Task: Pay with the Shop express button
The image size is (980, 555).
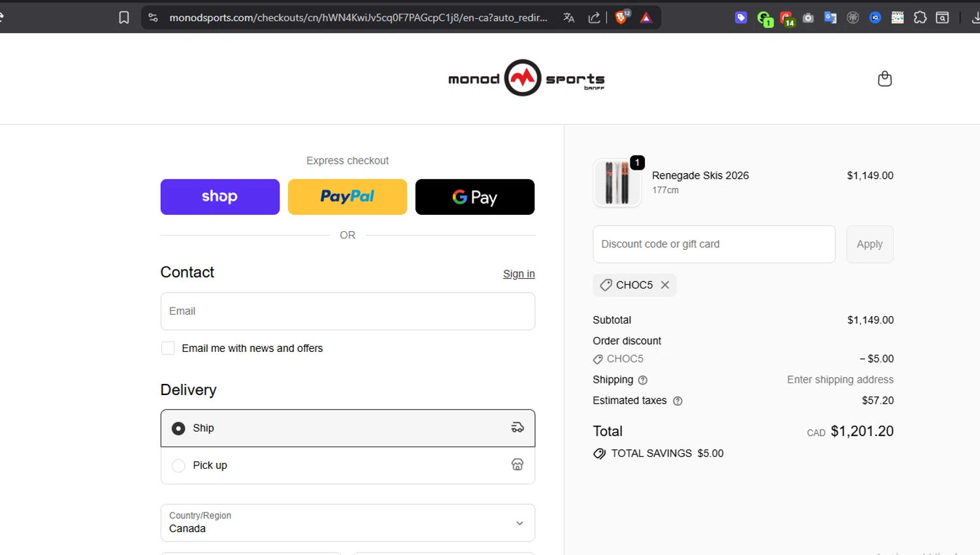Action: click(x=220, y=197)
